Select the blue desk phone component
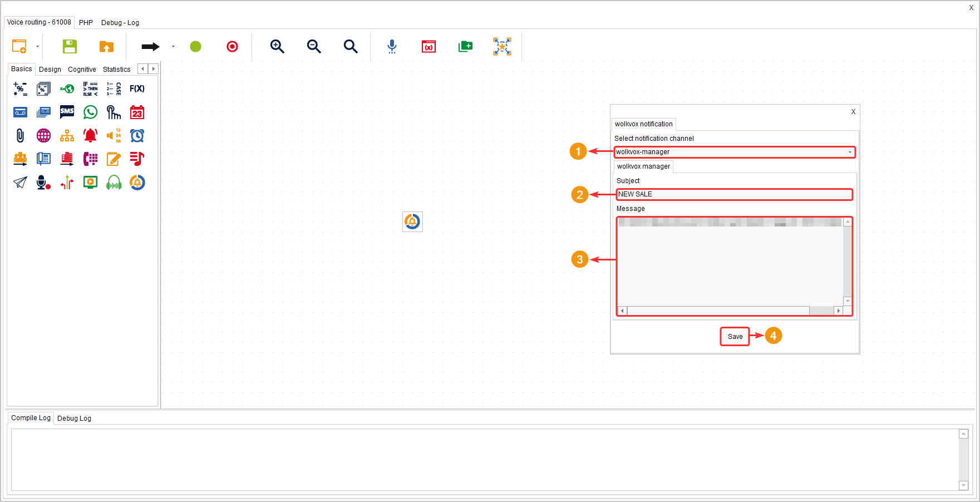Image resolution: width=980 pixels, height=502 pixels. pyautogui.click(x=43, y=159)
